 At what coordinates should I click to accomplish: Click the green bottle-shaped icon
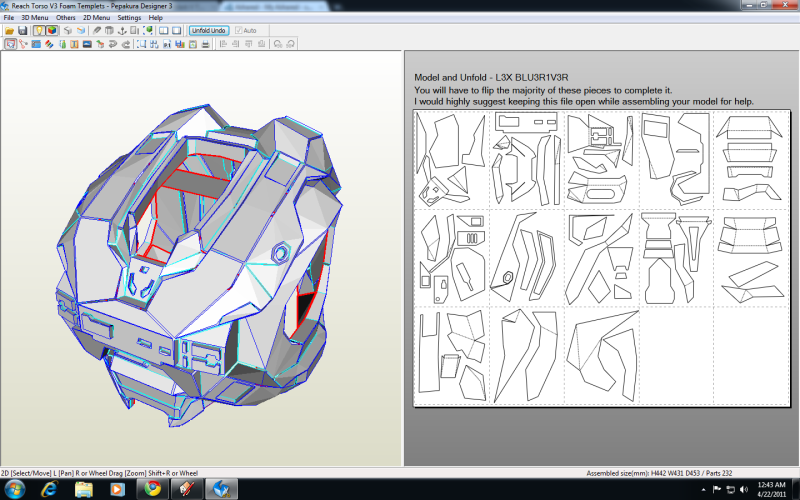pos(62,44)
